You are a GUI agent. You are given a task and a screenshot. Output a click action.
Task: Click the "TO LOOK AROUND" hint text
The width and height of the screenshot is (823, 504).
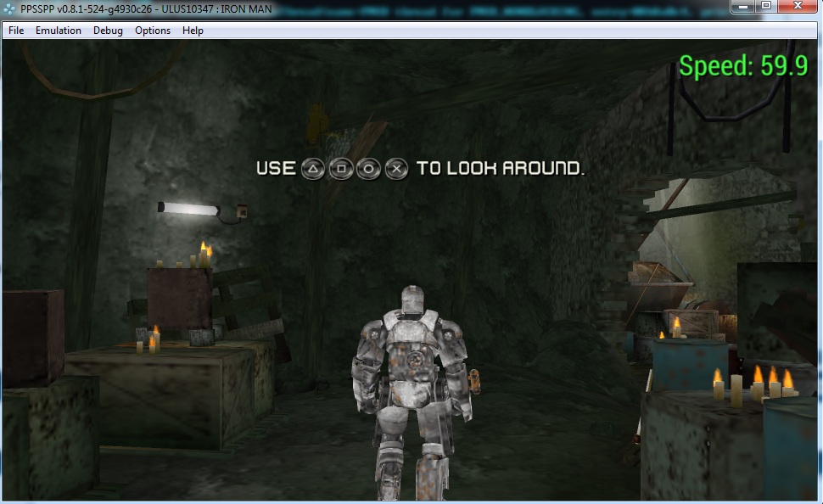(501, 169)
